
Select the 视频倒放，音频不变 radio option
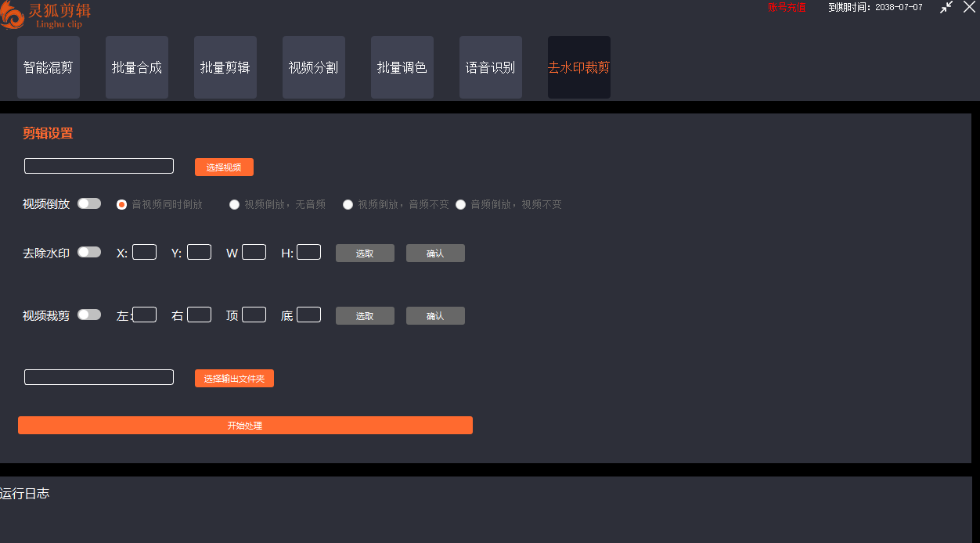[x=348, y=203]
